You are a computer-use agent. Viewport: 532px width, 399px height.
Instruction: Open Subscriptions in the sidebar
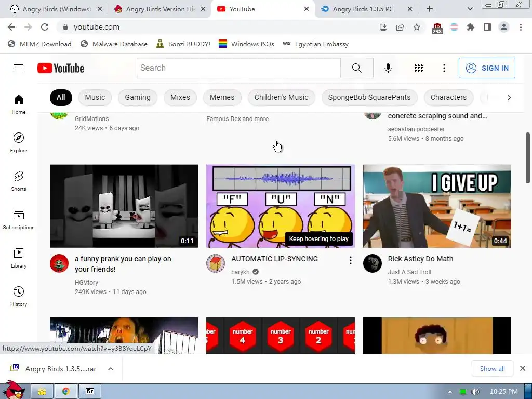(x=19, y=220)
